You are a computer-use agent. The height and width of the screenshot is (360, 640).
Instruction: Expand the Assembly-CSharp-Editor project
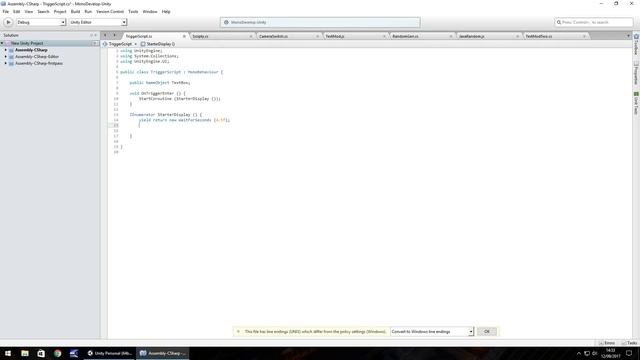click(x=6, y=57)
